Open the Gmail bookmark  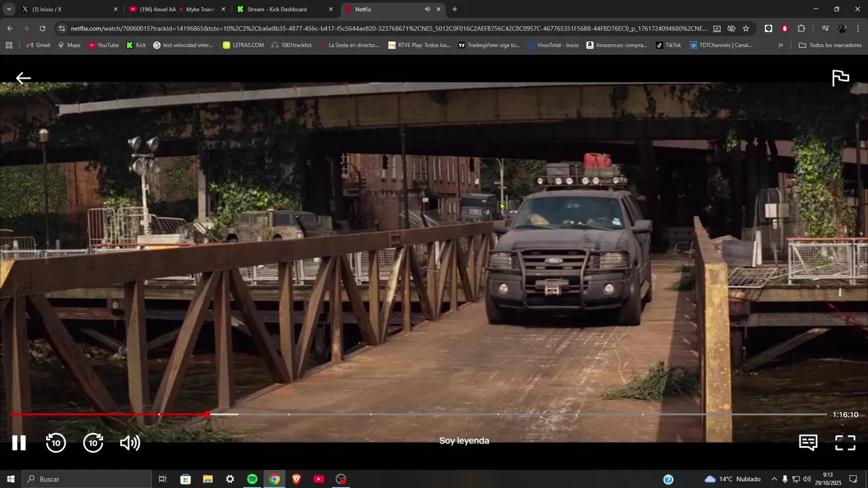[x=38, y=45]
